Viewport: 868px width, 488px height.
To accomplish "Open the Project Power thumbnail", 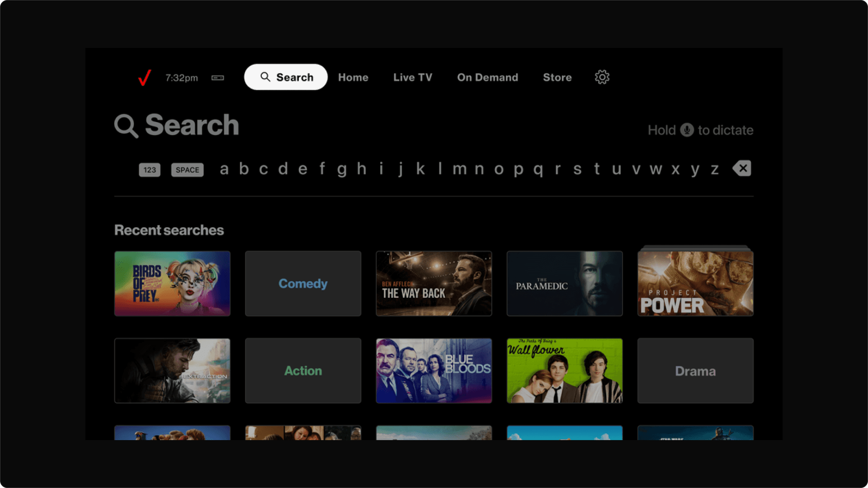I will click(695, 283).
